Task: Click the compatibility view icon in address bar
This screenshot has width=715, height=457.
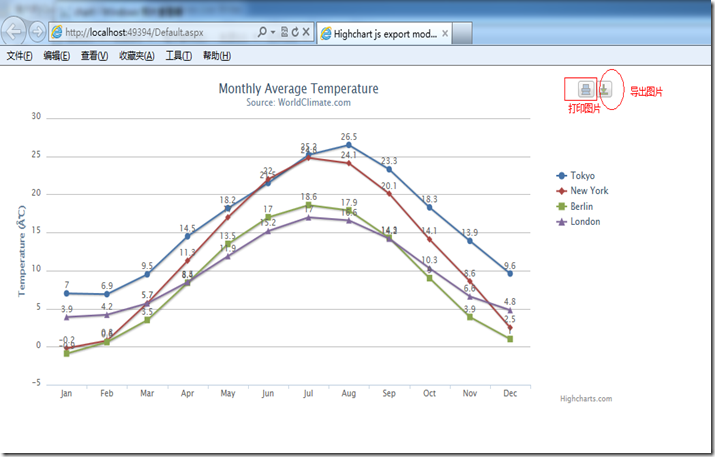Action: [281, 34]
